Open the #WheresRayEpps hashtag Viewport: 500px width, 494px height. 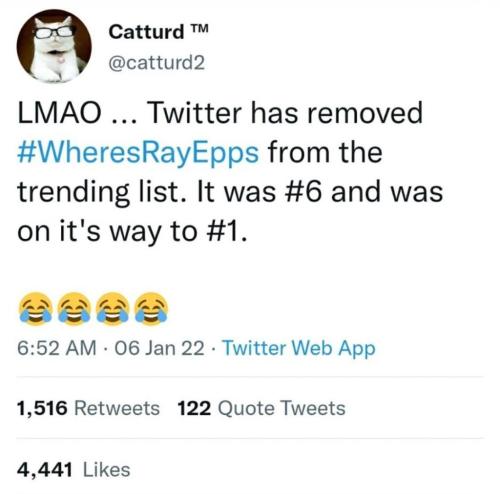click(138, 153)
